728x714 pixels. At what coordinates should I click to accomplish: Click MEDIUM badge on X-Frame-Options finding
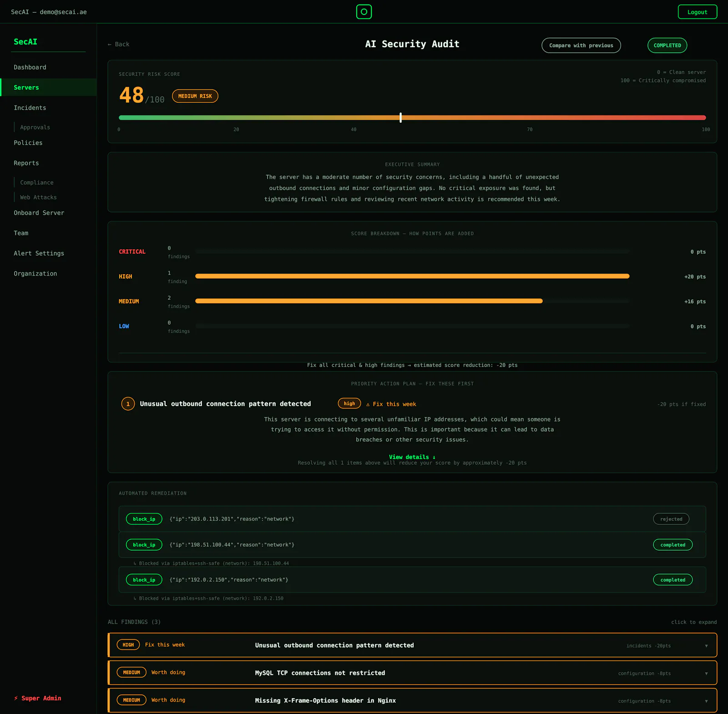tap(131, 700)
